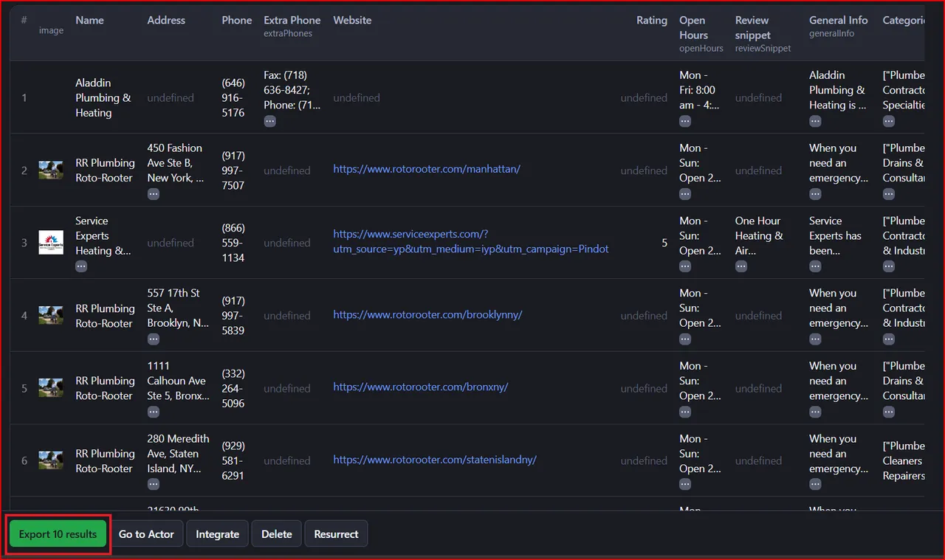The image size is (945, 560).
Task: Expand the 280 Meredith Ave address cell
Action: 154,485
